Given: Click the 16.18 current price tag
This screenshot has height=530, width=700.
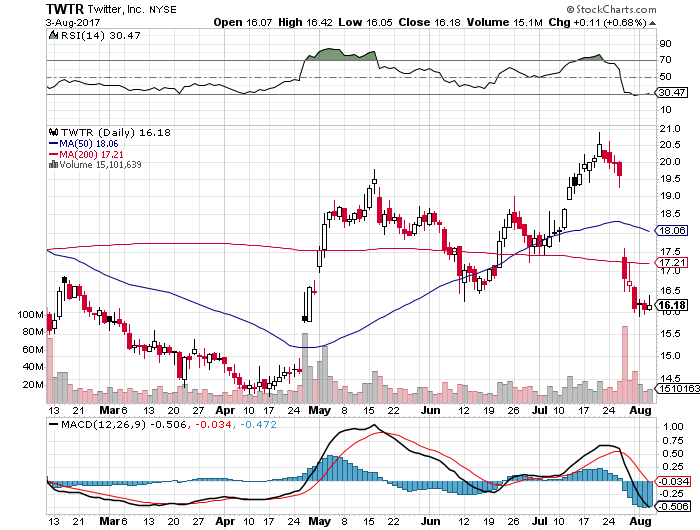Looking at the screenshot, I should click(669, 306).
